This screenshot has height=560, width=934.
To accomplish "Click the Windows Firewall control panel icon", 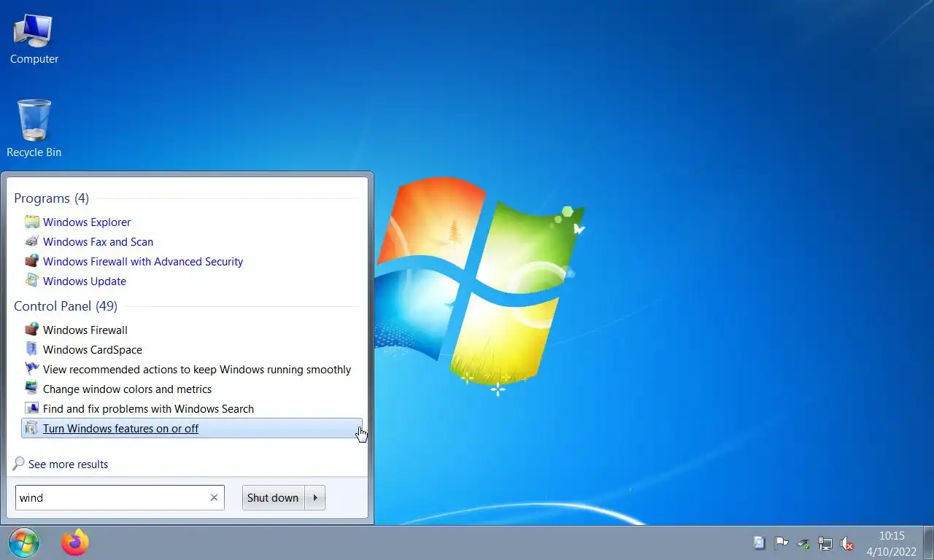I will 31,330.
